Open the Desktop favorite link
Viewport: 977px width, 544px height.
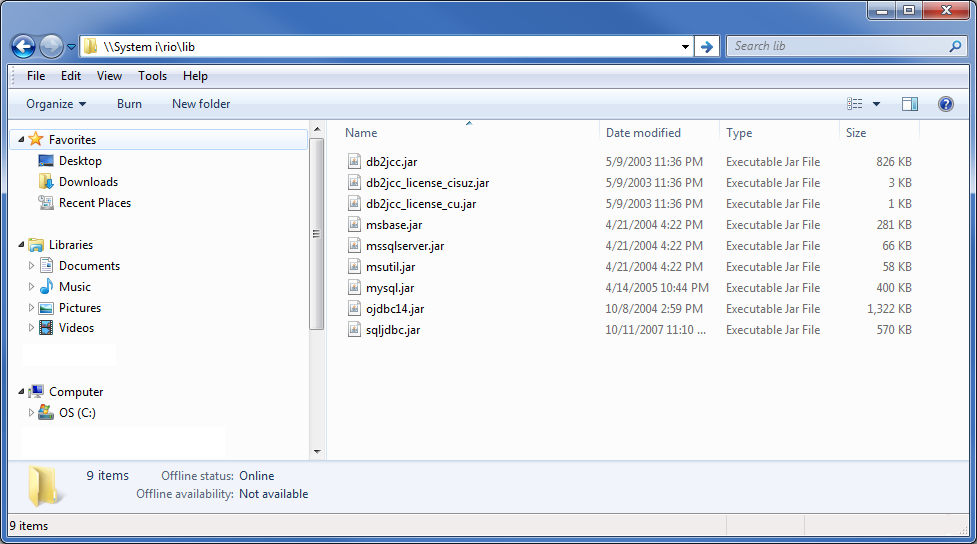[x=80, y=161]
